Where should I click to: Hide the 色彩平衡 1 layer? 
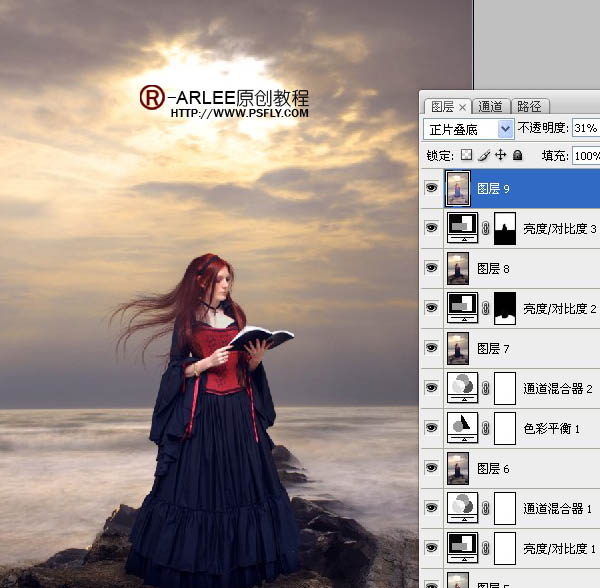pyautogui.click(x=431, y=428)
